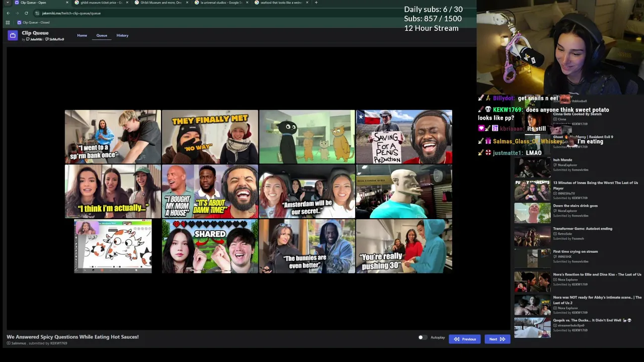Click 'THEY FINALLY MET' video thumbnail
Viewport: 644px width, 362px height.
210,137
